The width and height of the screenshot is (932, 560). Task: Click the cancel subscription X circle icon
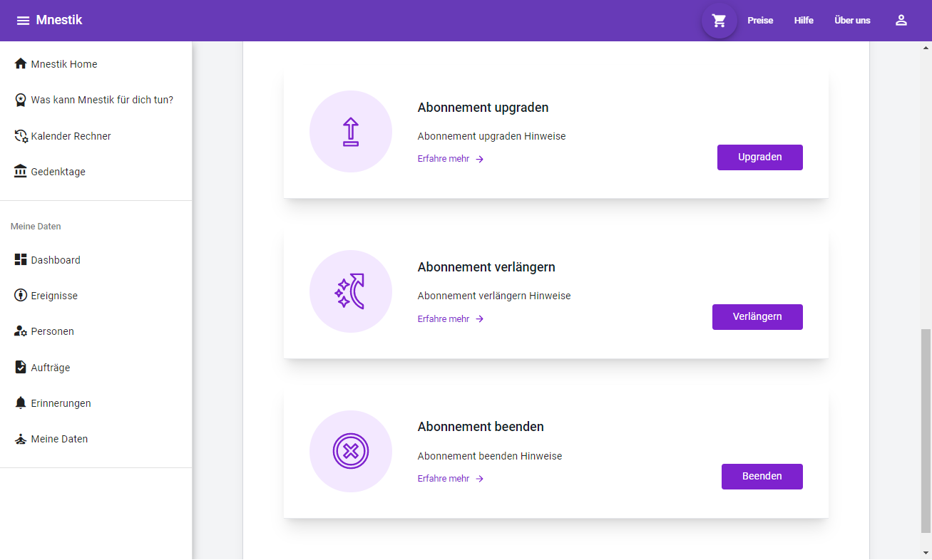click(x=350, y=451)
